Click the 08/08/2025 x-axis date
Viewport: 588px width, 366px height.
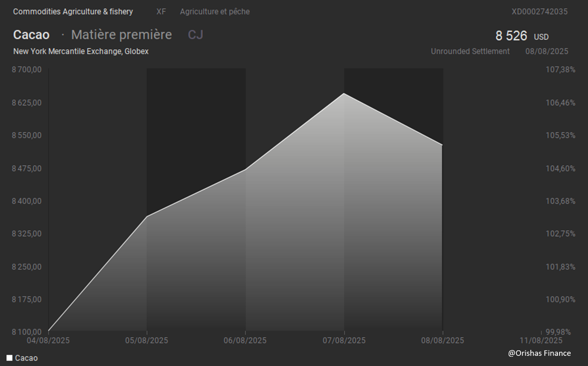(x=442, y=340)
